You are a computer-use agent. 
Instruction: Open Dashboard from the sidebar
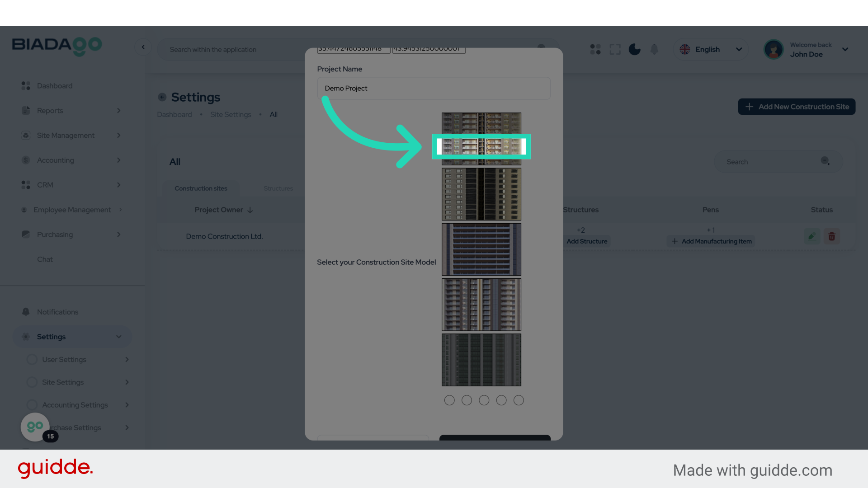(x=55, y=86)
